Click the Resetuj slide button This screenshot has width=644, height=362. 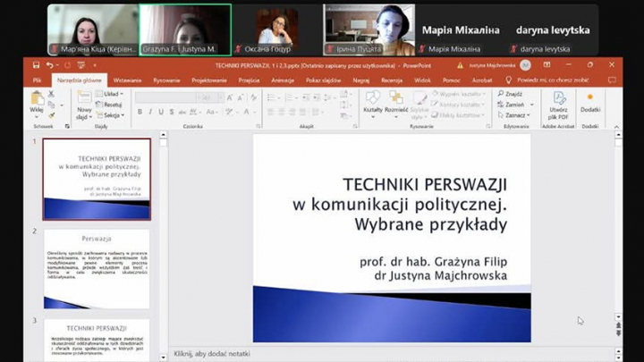pyautogui.click(x=112, y=105)
